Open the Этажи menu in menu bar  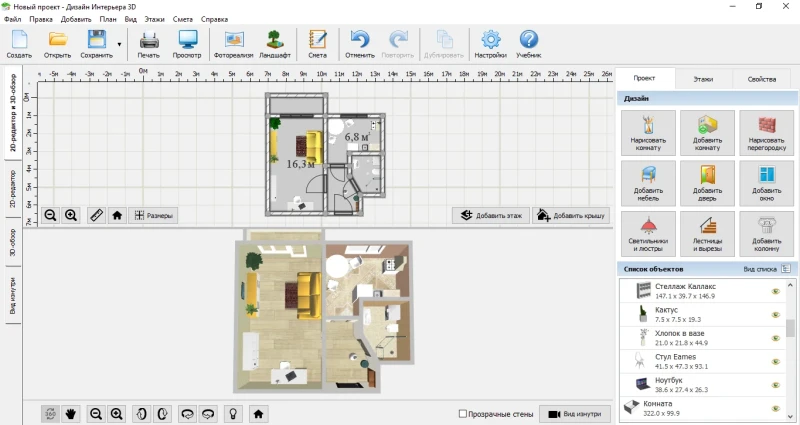pos(154,19)
